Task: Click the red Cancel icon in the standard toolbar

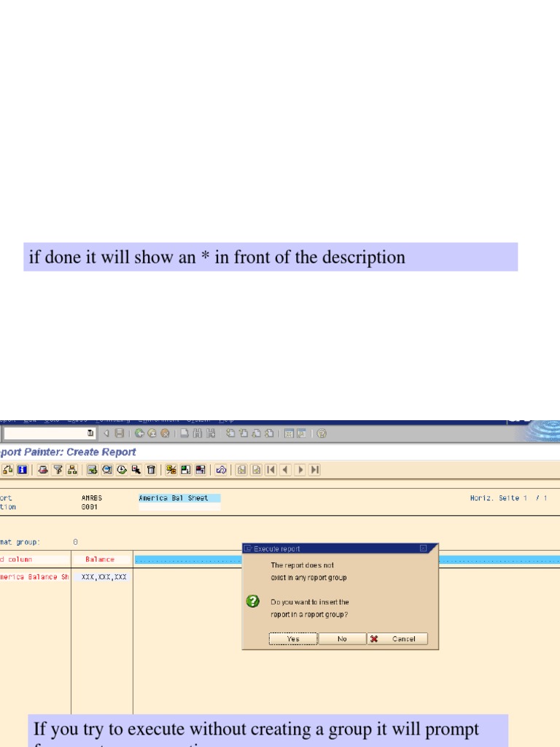Action: coord(165,433)
